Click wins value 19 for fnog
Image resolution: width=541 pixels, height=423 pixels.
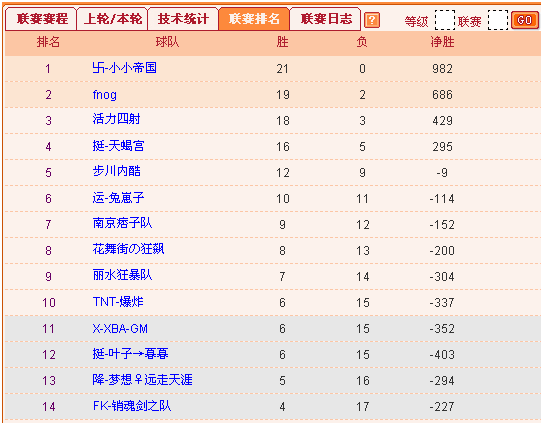(x=282, y=95)
